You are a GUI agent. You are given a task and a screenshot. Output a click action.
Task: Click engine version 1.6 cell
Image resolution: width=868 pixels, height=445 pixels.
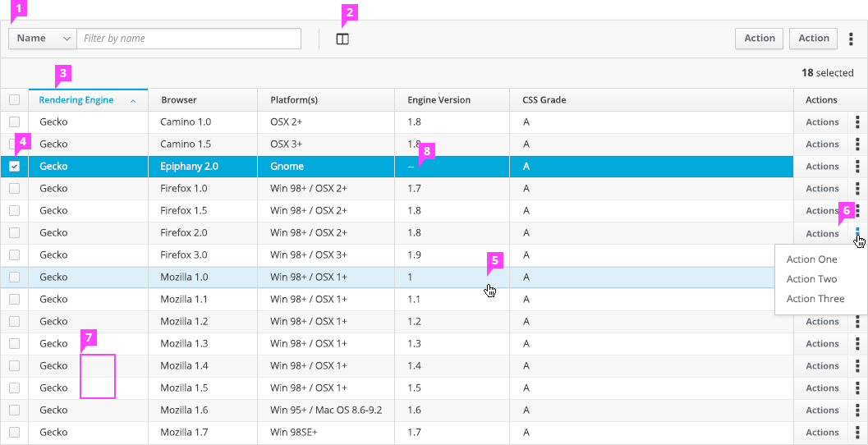pyautogui.click(x=452, y=411)
